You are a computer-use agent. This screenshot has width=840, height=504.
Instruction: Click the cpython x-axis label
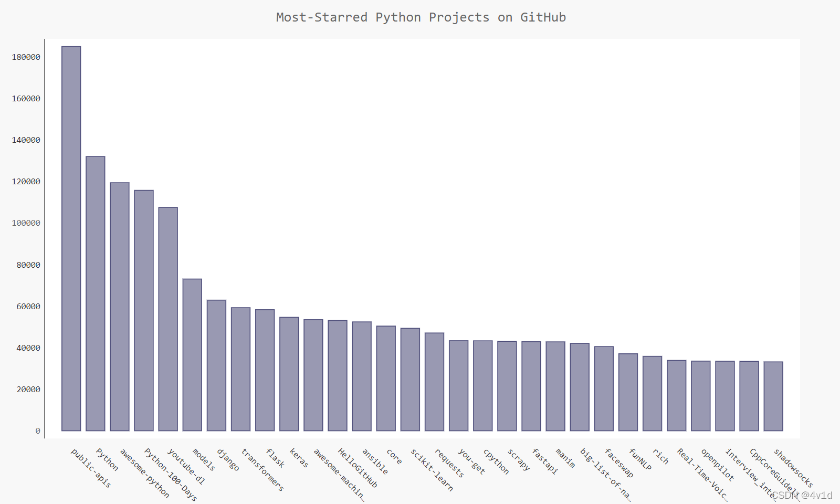496,461
